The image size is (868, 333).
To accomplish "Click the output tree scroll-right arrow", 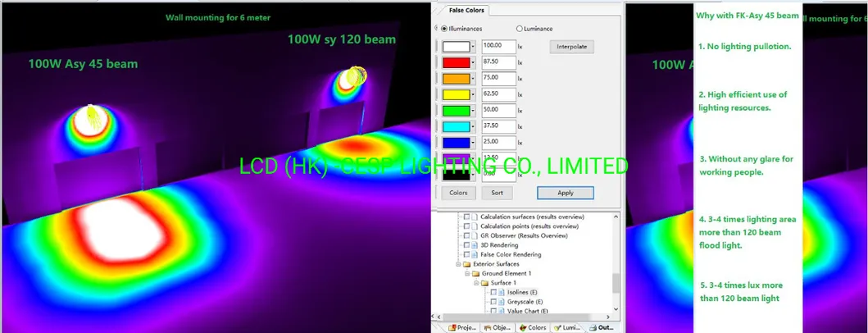I will point(607,317).
